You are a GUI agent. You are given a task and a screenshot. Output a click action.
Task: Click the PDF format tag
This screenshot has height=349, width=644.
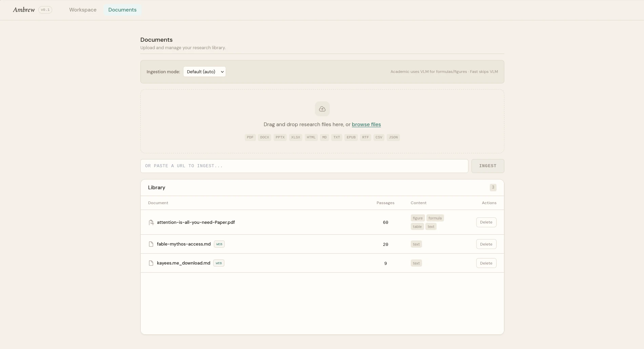(x=250, y=137)
